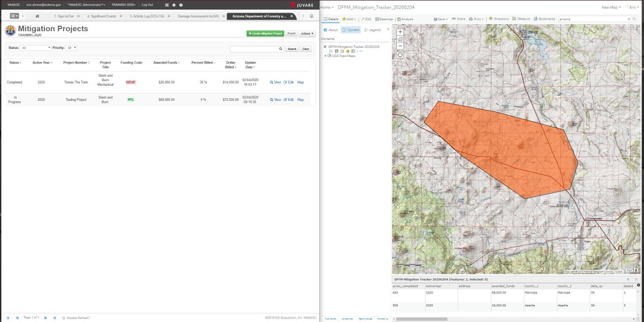The height and width of the screenshot is (322, 644).
Task: Close the Damage Assessment ArcGIS tab
Action: [x=223, y=17]
